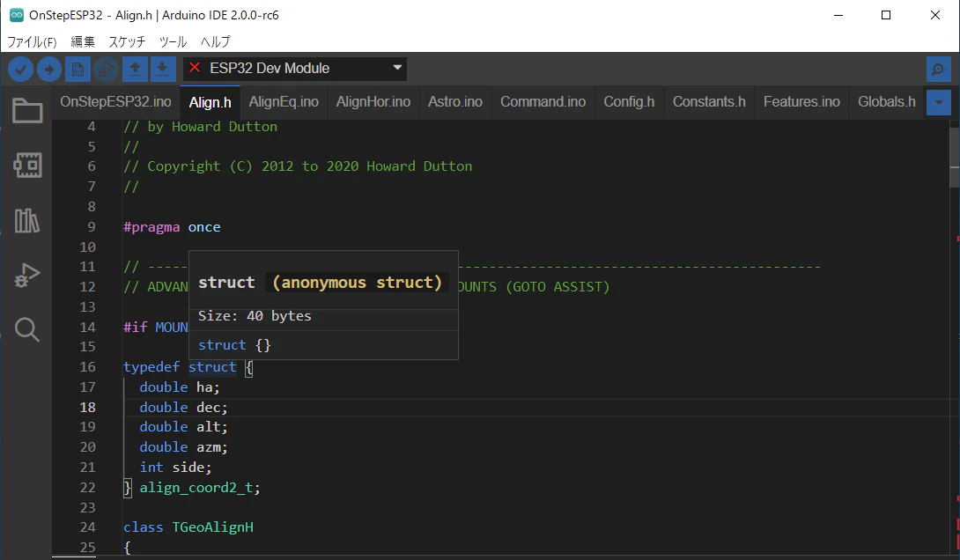Image resolution: width=960 pixels, height=560 pixels.
Task: Minimize the Arduino IDE window
Action: (x=838, y=15)
